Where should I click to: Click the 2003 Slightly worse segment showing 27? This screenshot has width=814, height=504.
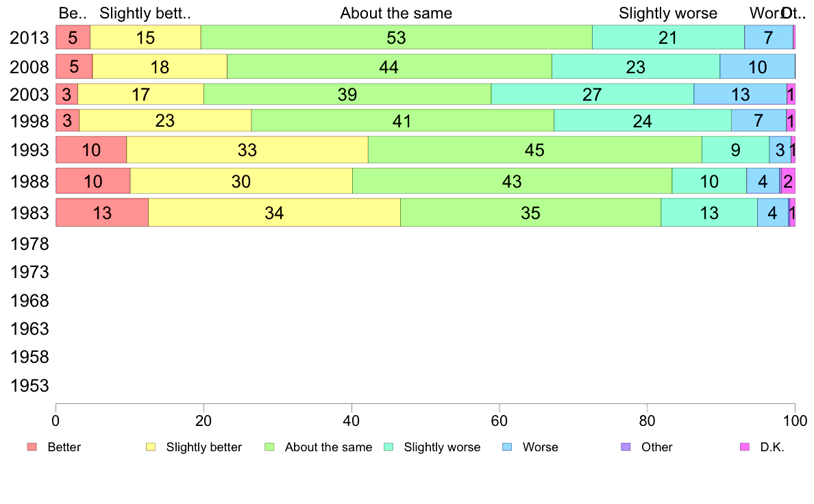coord(592,94)
